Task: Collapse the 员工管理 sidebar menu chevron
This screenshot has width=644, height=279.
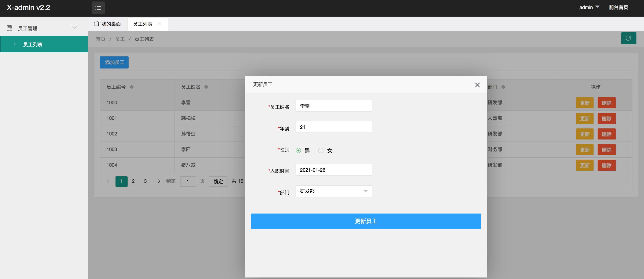Action: tap(74, 27)
